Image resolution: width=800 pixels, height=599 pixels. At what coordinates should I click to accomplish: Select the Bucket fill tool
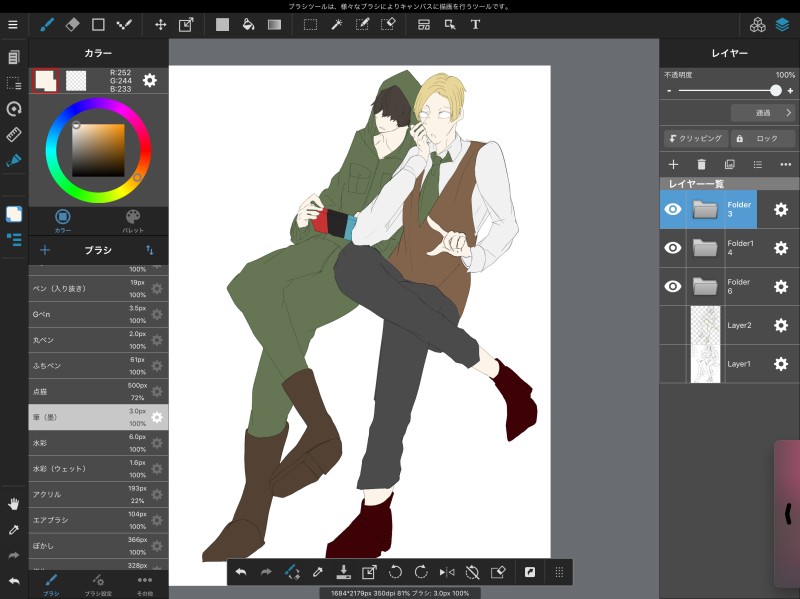[x=248, y=24]
